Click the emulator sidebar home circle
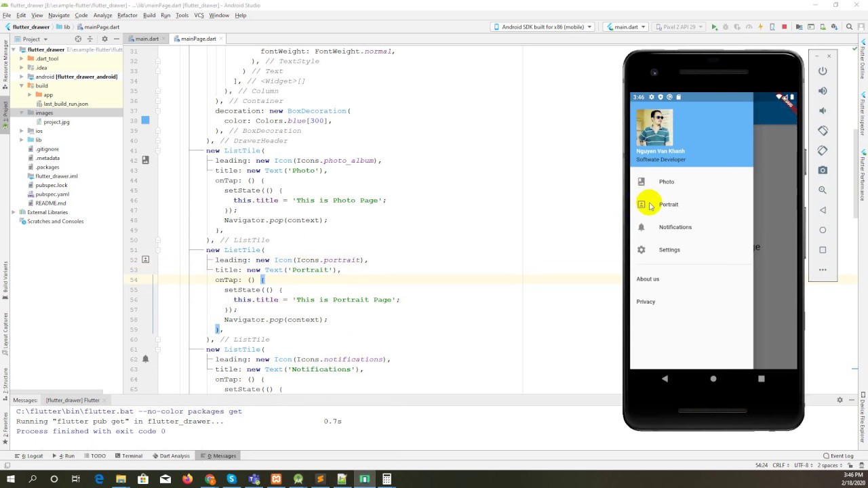The image size is (868, 488). pyautogui.click(x=823, y=230)
